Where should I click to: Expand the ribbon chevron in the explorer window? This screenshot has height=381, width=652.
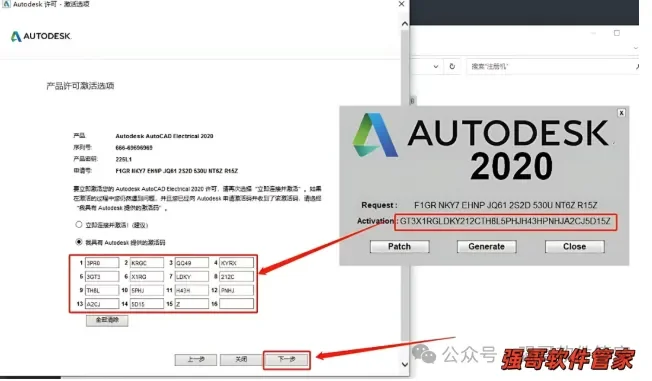point(636,48)
